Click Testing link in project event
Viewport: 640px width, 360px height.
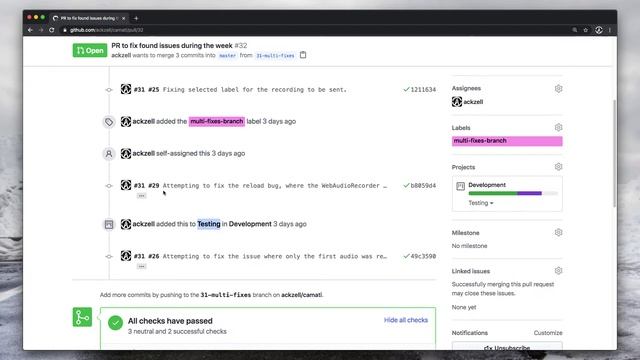click(209, 224)
